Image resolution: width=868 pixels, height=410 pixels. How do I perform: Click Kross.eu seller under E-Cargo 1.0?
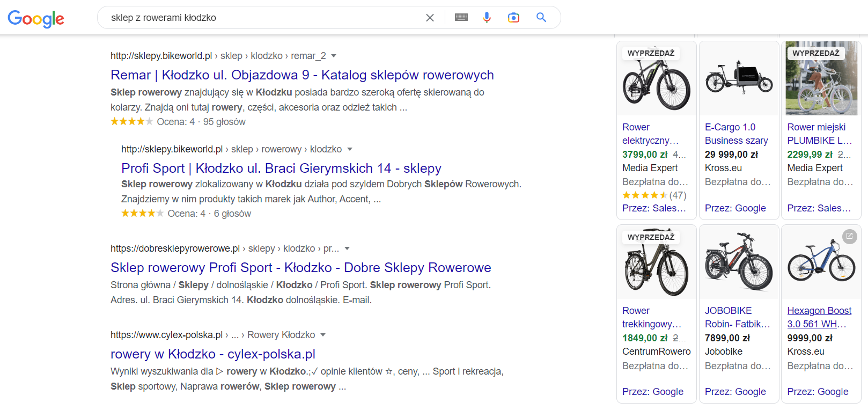point(723,168)
